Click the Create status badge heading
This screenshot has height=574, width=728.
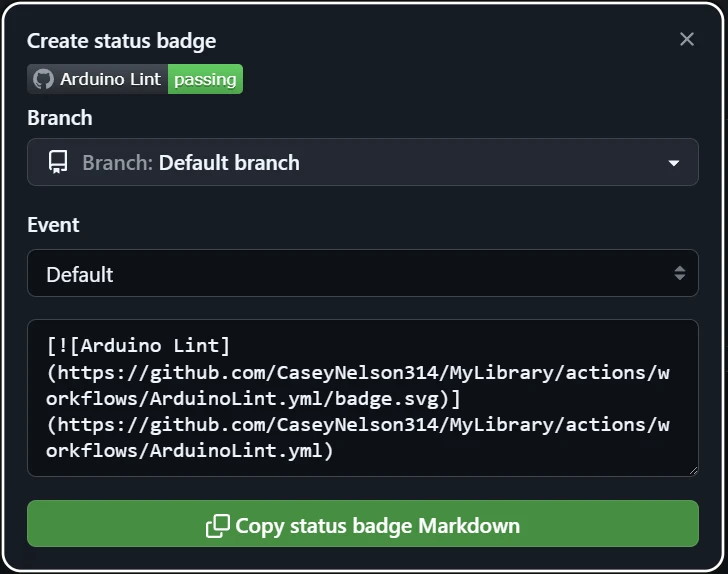[x=122, y=41]
